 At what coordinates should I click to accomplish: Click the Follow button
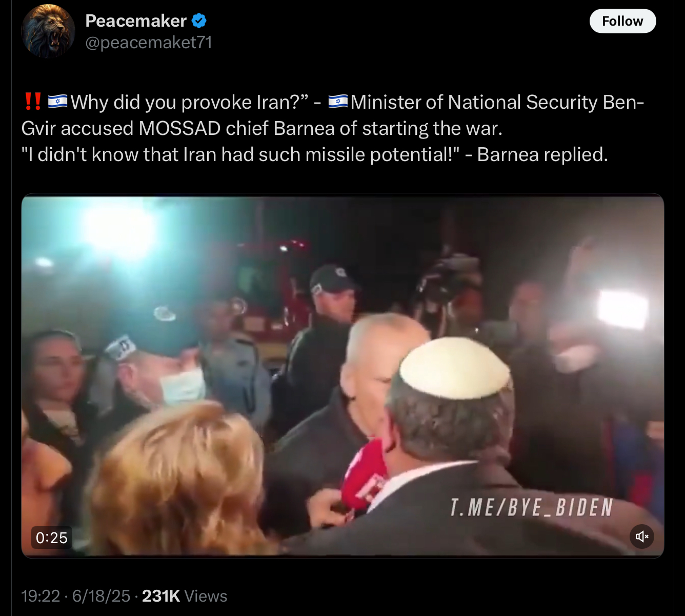622,21
